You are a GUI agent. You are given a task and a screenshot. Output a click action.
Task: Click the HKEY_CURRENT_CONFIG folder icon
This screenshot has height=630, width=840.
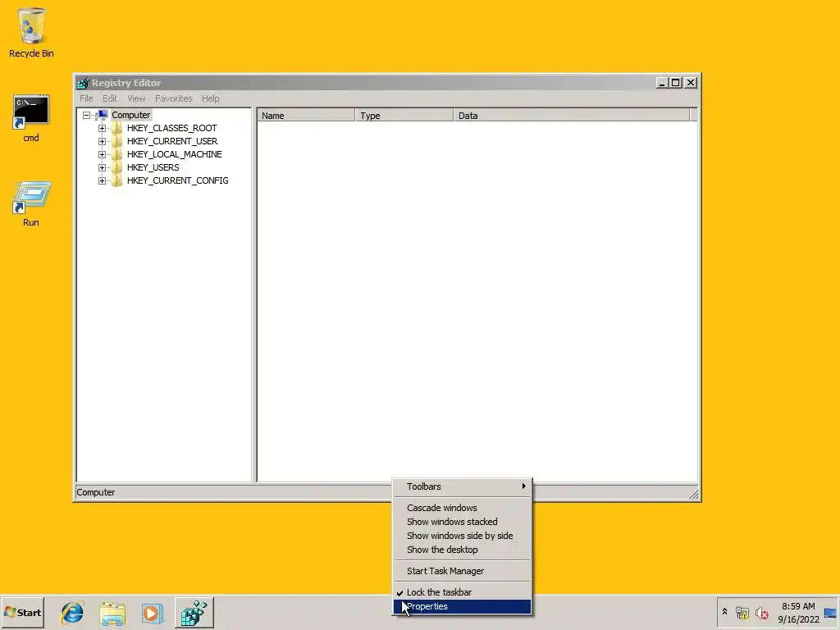tap(117, 180)
